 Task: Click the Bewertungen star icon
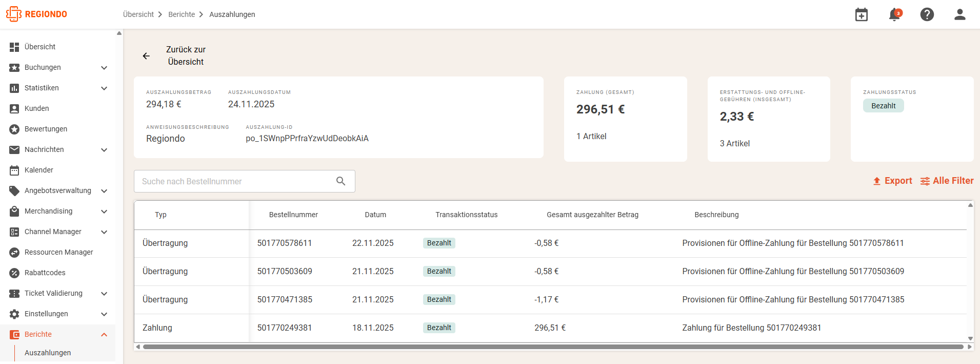pos(14,129)
